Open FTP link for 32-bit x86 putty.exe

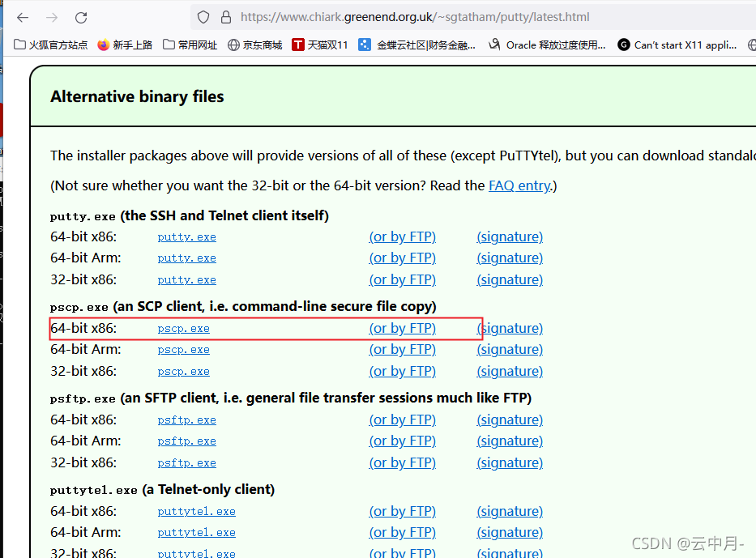tap(403, 279)
